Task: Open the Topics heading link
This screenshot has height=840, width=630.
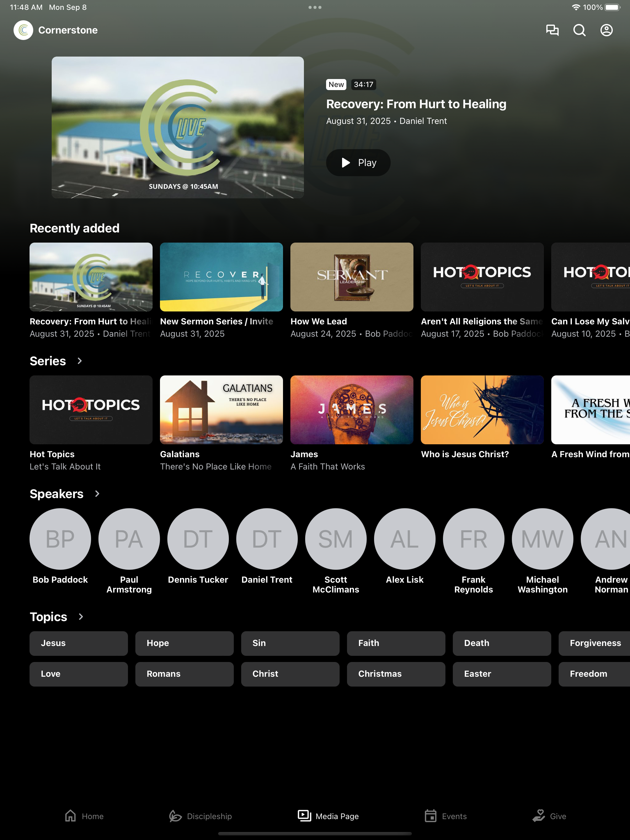Action: point(49,617)
